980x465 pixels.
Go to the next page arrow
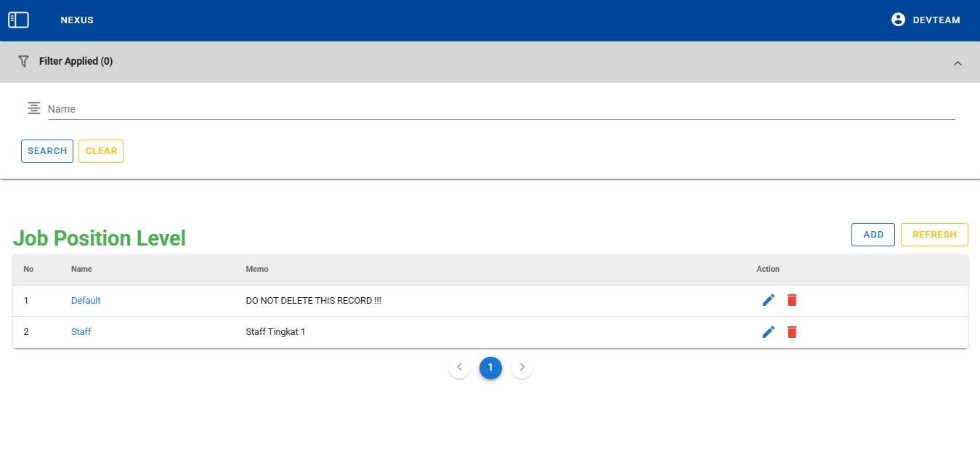point(522,368)
